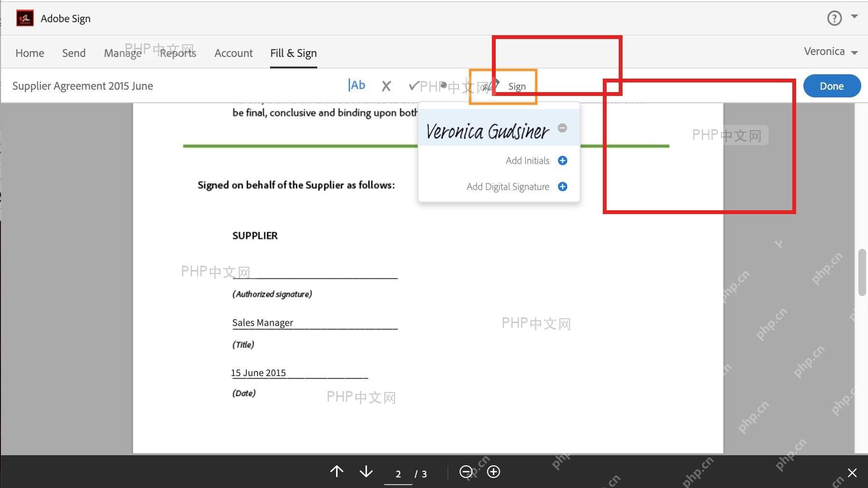Click the vertical scrollbar thumb
The height and width of the screenshot is (488, 868).
point(862,272)
